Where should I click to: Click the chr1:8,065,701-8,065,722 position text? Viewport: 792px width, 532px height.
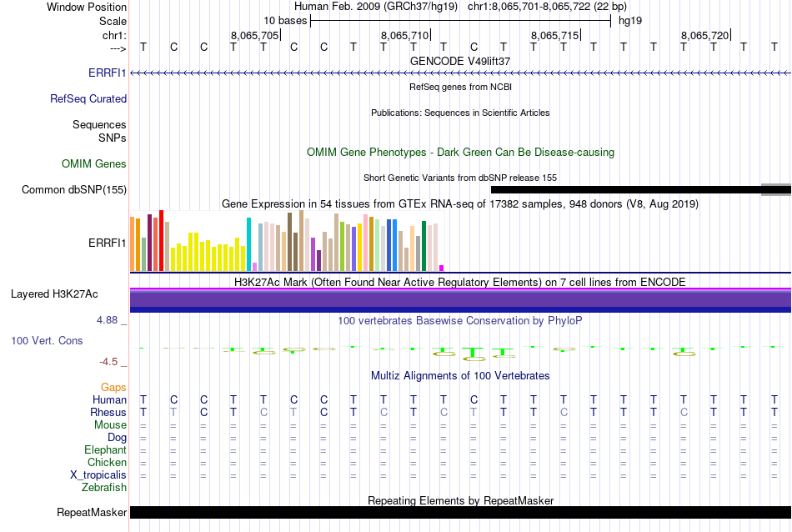point(547,7)
